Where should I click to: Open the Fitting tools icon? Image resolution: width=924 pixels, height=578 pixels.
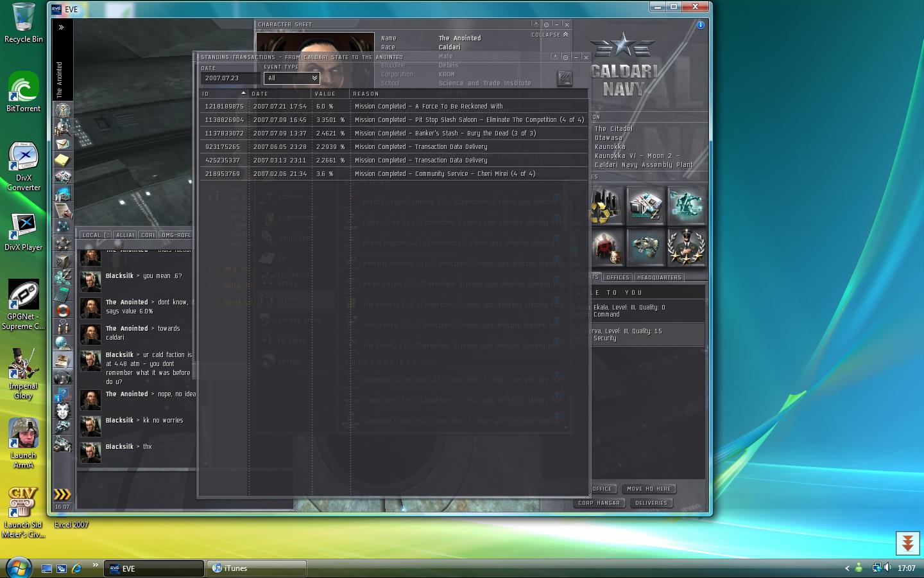(x=63, y=427)
